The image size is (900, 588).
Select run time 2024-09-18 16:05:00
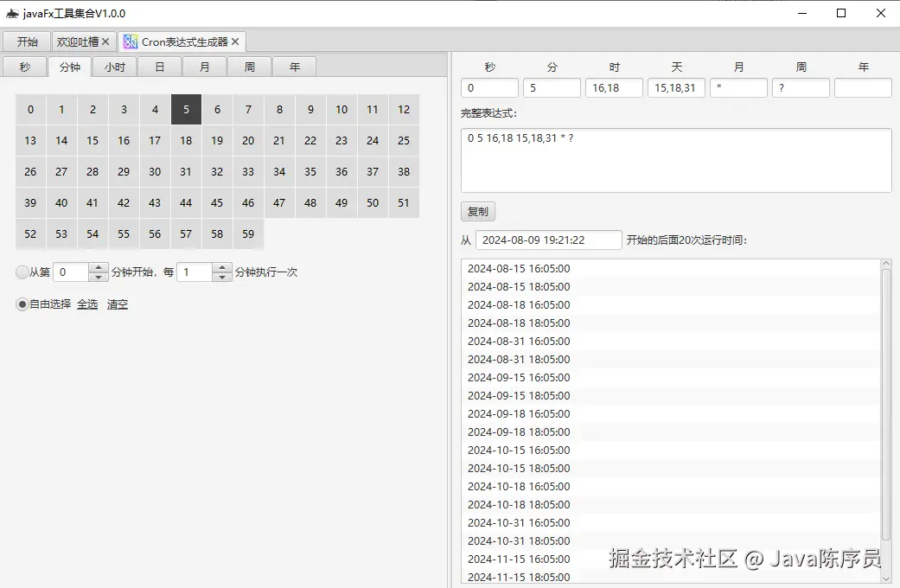pyautogui.click(x=671, y=414)
